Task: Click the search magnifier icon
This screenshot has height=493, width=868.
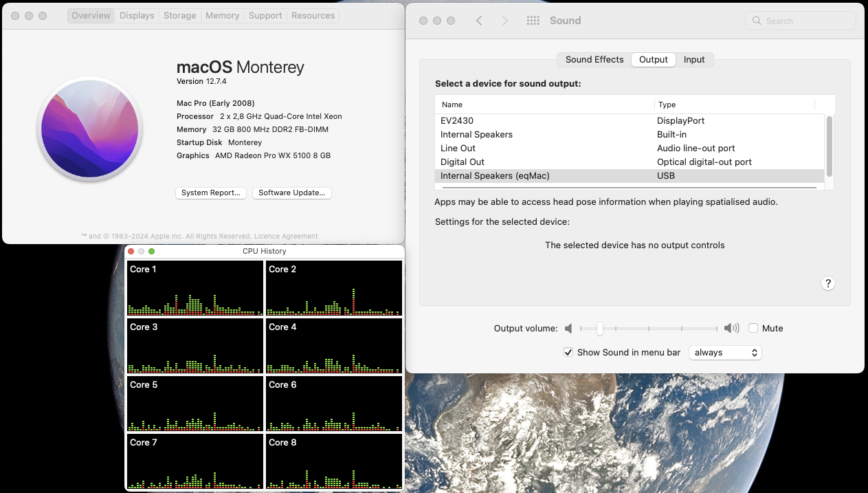Action: pos(757,21)
